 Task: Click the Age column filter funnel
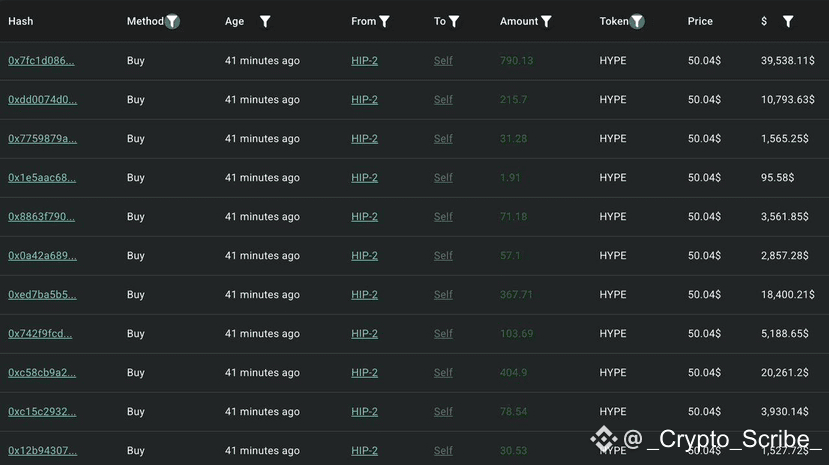click(265, 21)
